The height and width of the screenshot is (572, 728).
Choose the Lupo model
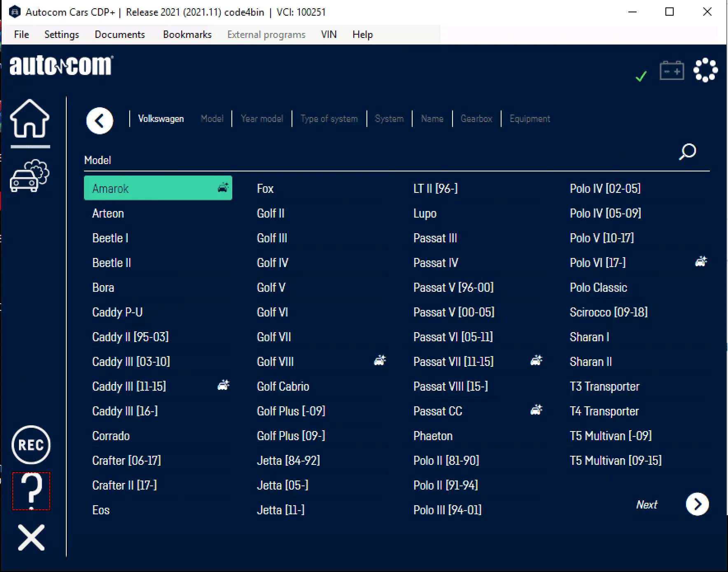[425, 213]
